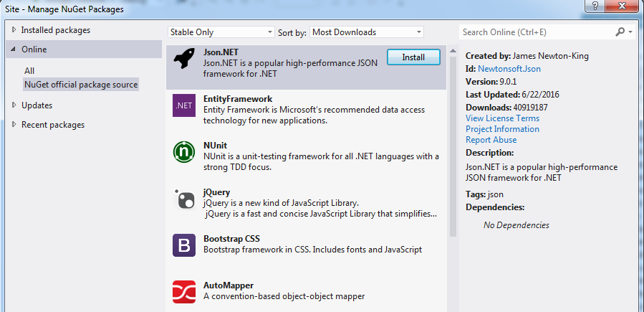644x312 pixels.
Task: Select All under Online
Action: 29,71
